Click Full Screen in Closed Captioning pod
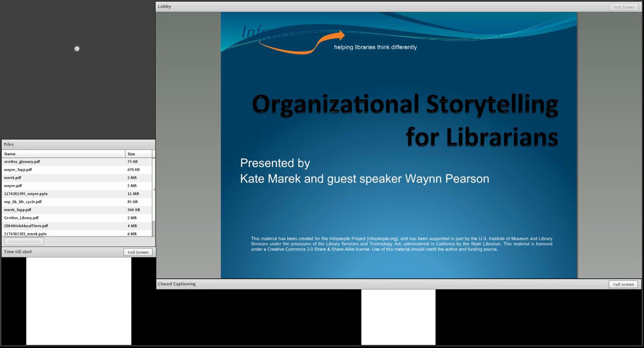This screenshot has height=348, width=644. tap(623, 284)
